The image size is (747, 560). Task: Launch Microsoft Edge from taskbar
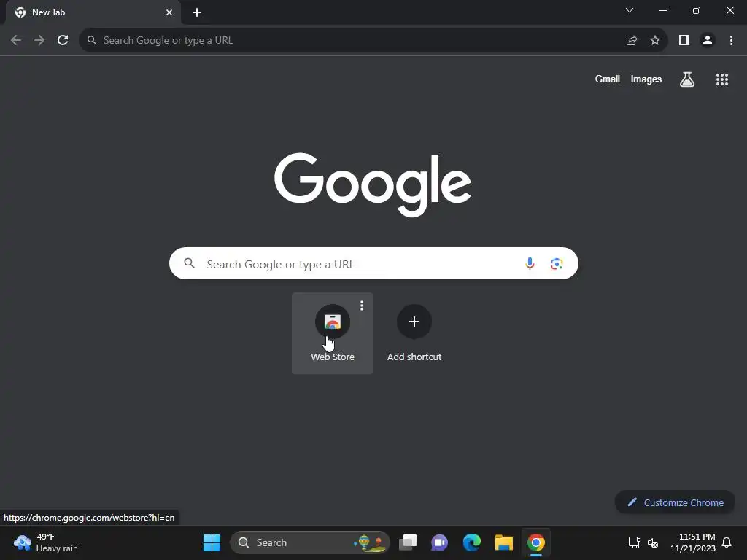472,542
